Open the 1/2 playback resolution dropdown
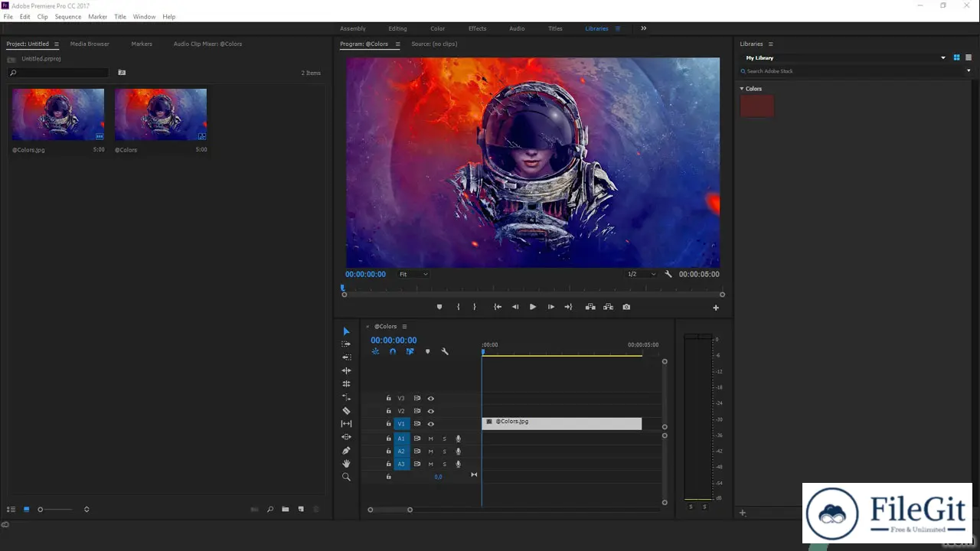 click(x=642, y=274)
